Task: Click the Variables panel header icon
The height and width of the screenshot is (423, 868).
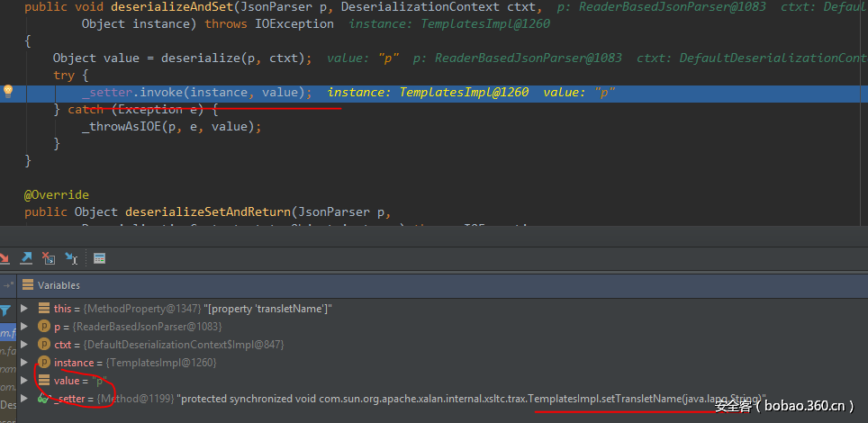Action: tap(28, 285)
